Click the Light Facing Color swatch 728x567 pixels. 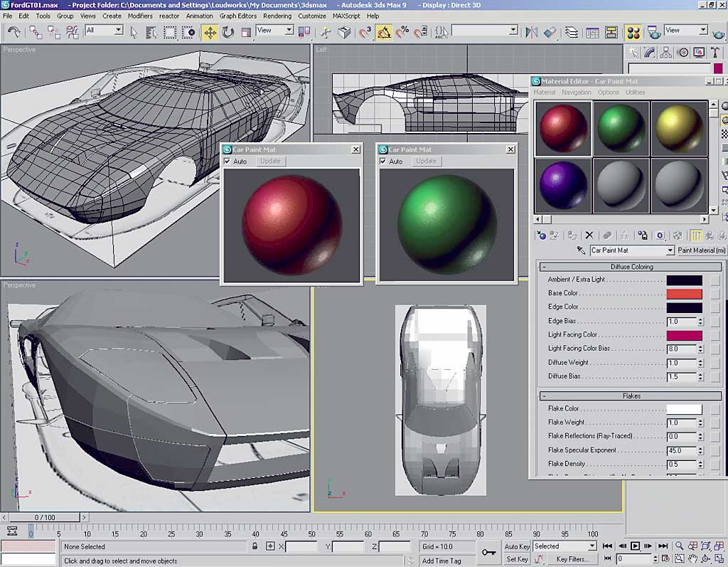click(685, 336)
